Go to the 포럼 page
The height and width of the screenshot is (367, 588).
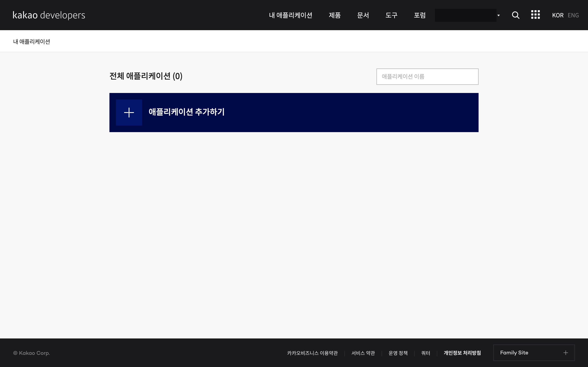(420, 15)
